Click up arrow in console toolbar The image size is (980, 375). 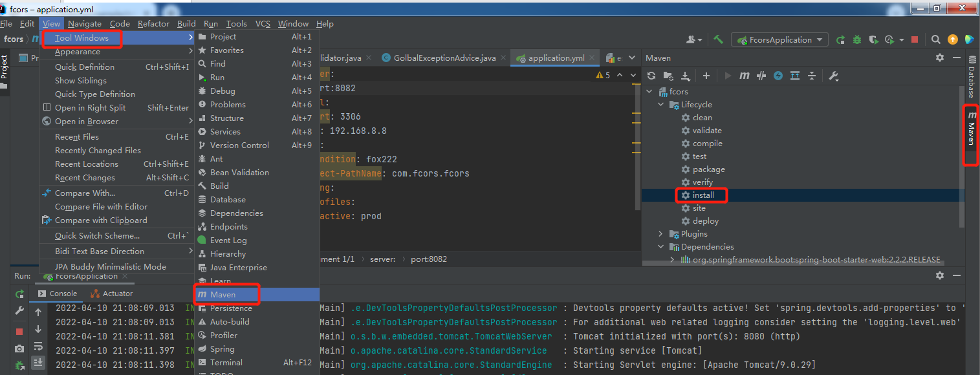38,312
